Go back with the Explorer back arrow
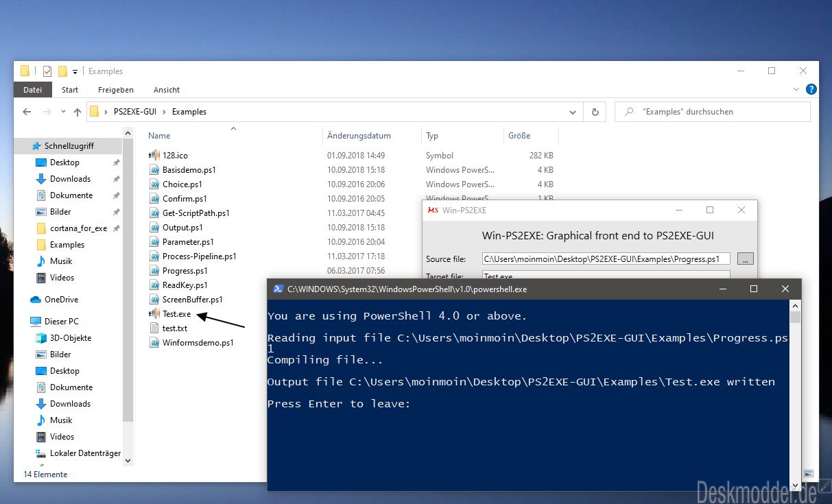The height and width of the screenshot is (504, 832). tap(27, 112)
